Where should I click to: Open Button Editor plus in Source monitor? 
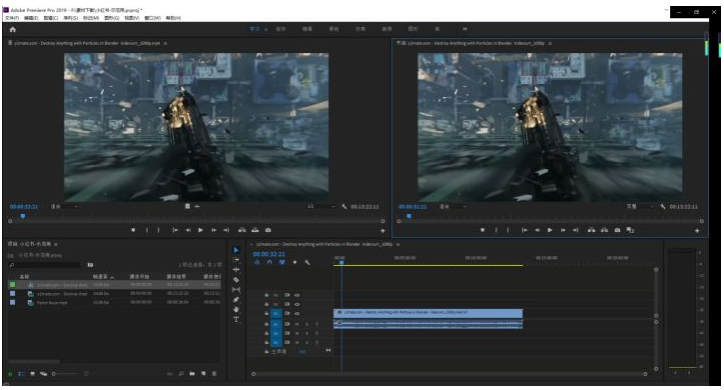(x=382, y=230)
